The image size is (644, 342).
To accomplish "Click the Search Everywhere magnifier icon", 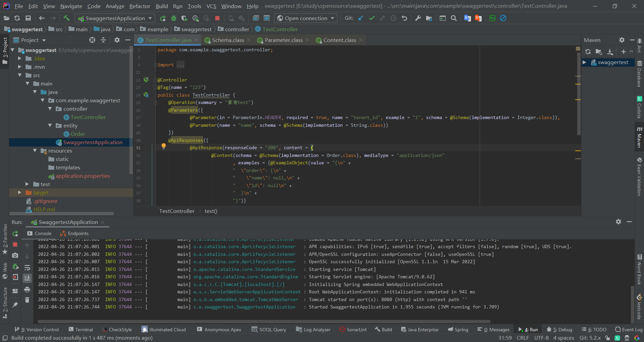I will (454, 18).
